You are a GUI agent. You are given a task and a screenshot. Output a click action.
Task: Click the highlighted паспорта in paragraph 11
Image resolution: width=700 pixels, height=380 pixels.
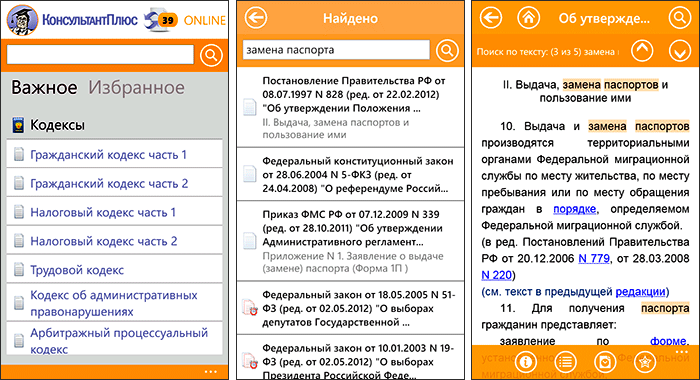point(665,308)
